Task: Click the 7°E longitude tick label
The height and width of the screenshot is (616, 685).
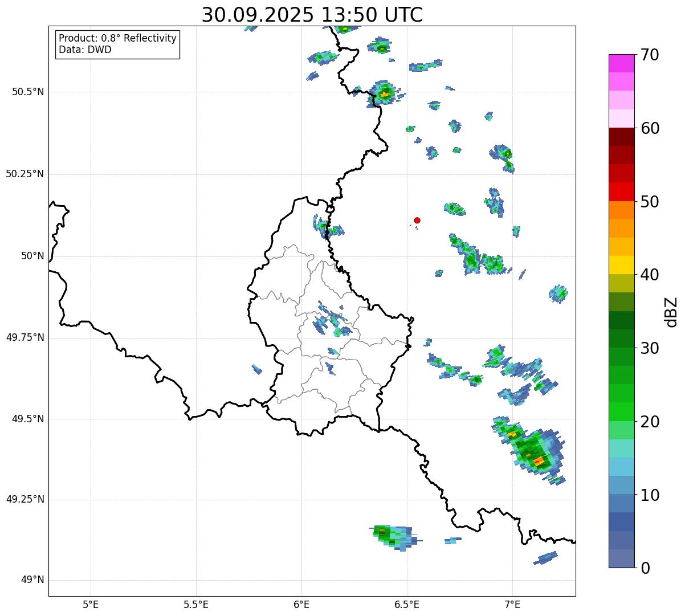Action: tap(512, 604)
